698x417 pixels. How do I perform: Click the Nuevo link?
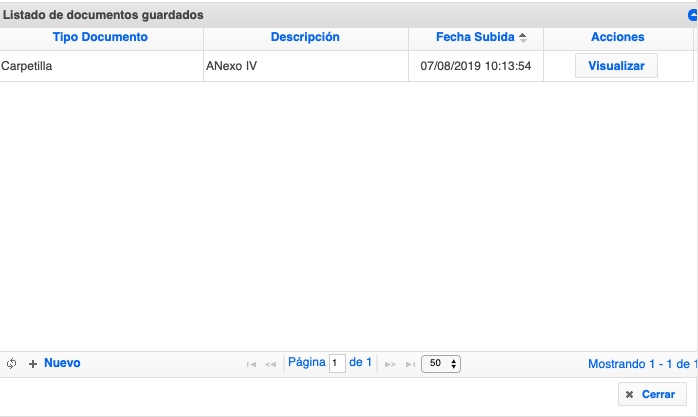pos(62,363)
